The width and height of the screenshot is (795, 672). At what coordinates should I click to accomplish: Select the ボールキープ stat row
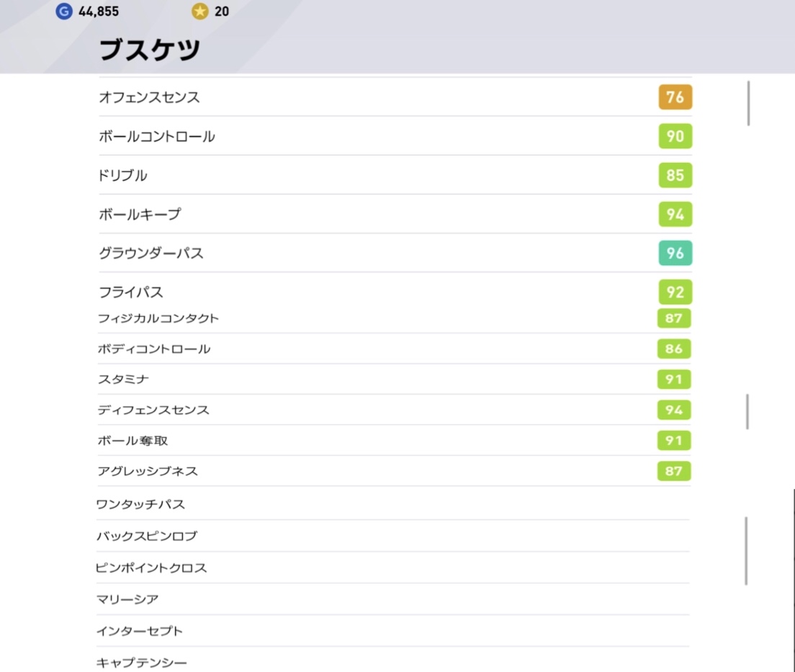(x=395, y=214)
